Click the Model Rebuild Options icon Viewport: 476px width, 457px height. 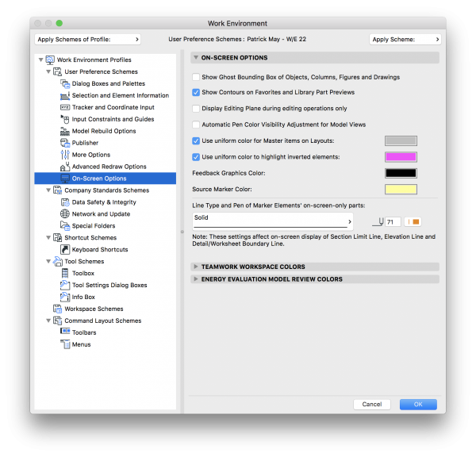click(x=66, y=131)
